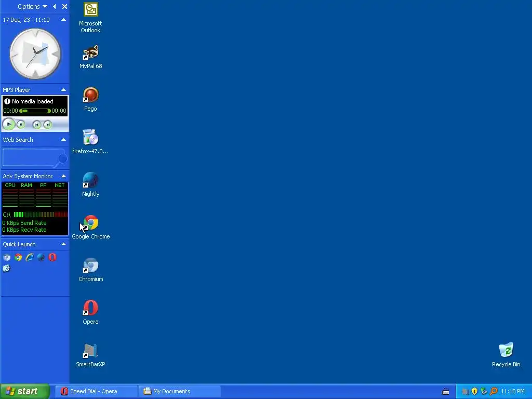The image size is (532, 399).
Task: Select the SmartBarXP desktop shortcut
Action: (90, 355)
